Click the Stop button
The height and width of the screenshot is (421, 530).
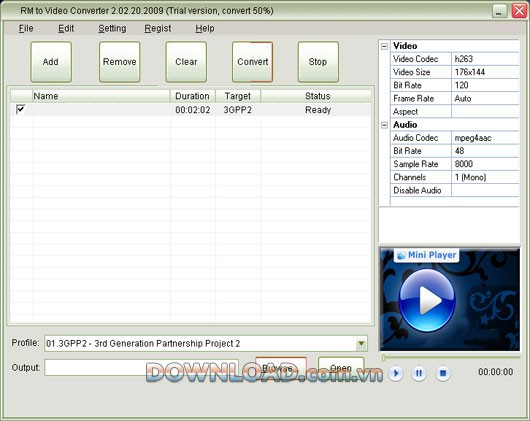click(318, 62)
